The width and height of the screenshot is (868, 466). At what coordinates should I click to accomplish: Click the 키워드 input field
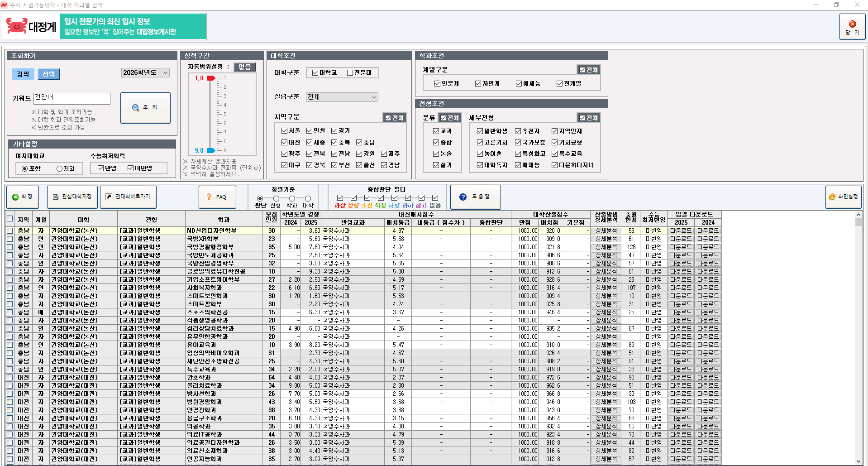[72, 98]
